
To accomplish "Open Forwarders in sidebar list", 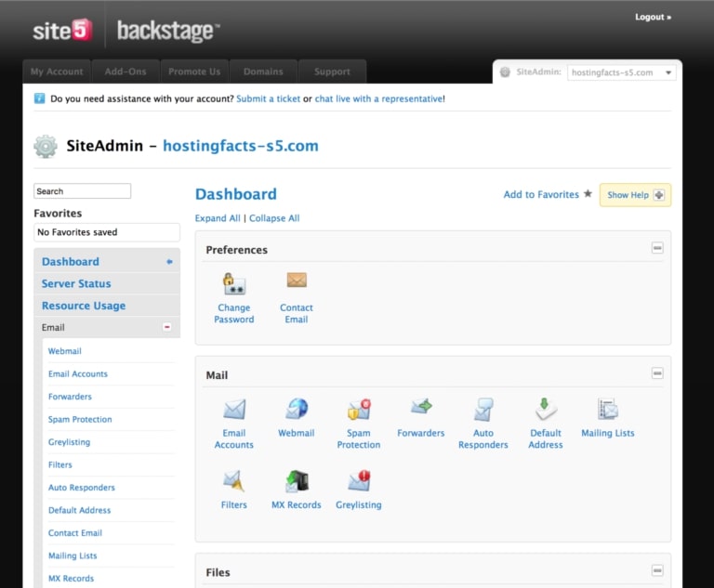I will click(x=70, y=397).
